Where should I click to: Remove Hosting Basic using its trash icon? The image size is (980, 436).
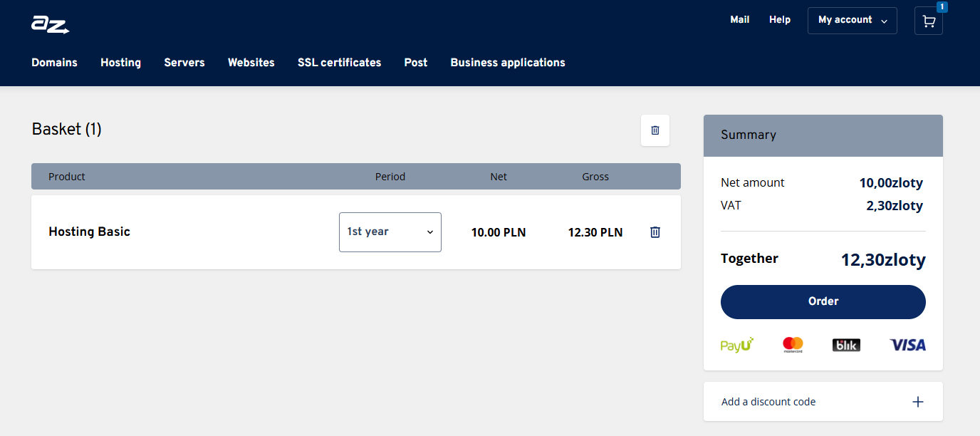pos(655,232)
